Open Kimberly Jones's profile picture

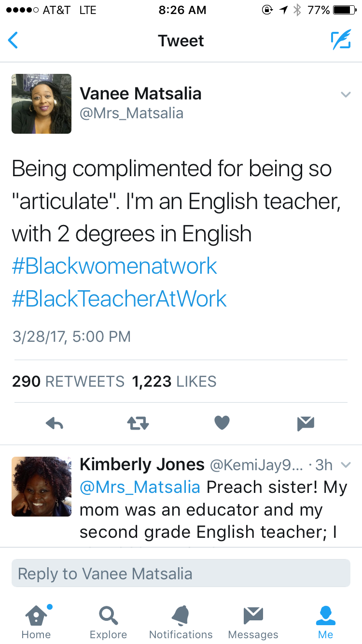click(x=42, y=487)
